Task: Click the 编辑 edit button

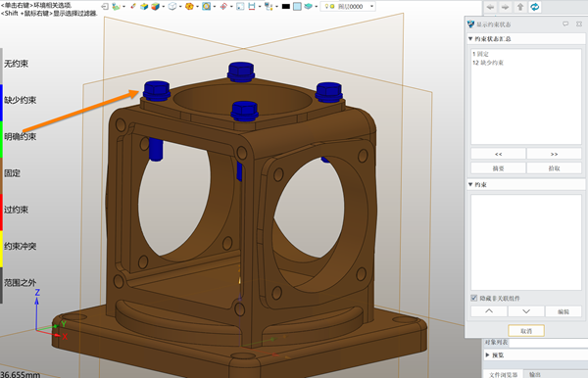Action: (563, 311)
